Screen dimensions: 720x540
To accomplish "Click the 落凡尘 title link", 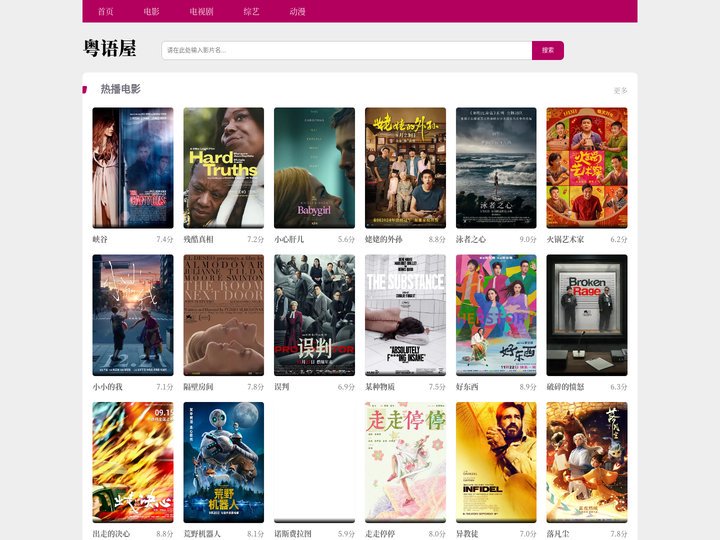I will [x=558, y=534].
